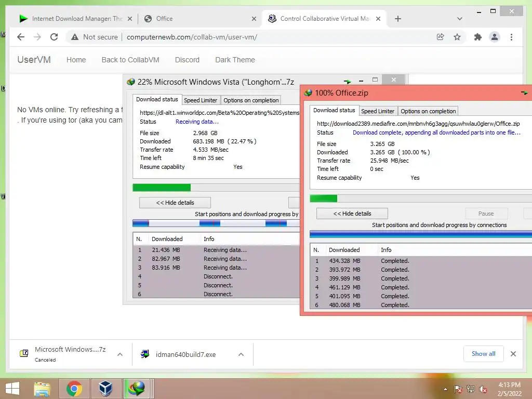Switch to Dark Theme
532x399 pixels.
click(x=235, y=60)
